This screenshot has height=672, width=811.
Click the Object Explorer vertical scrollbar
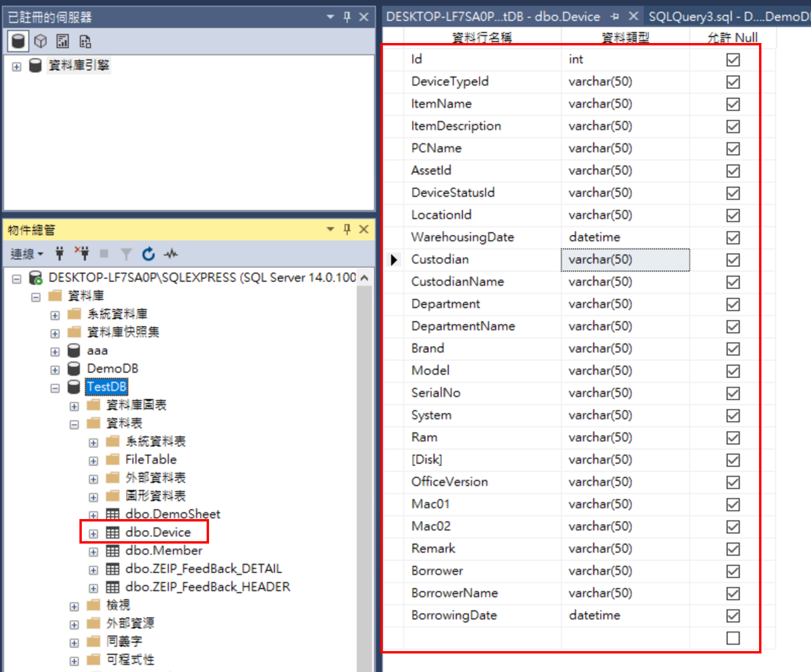point(364,478)
